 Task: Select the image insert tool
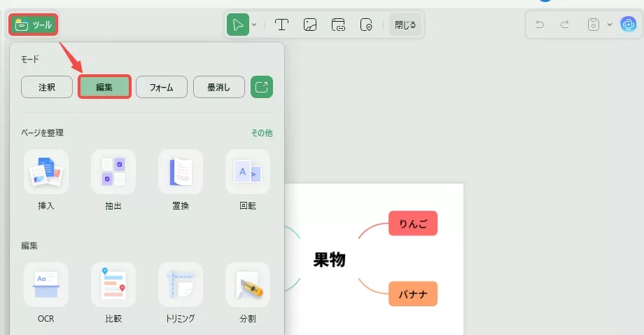pyautogui.click(x=310, y=25)
